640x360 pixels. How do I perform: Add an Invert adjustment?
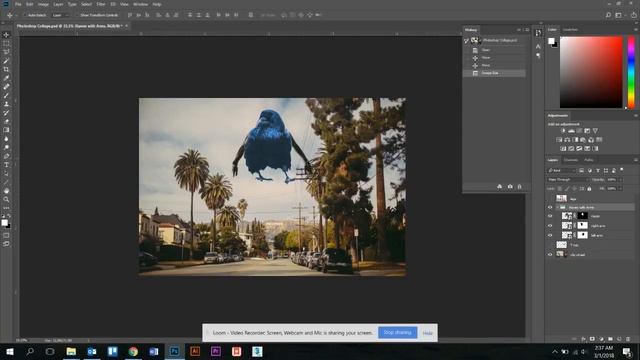(563, 149)
